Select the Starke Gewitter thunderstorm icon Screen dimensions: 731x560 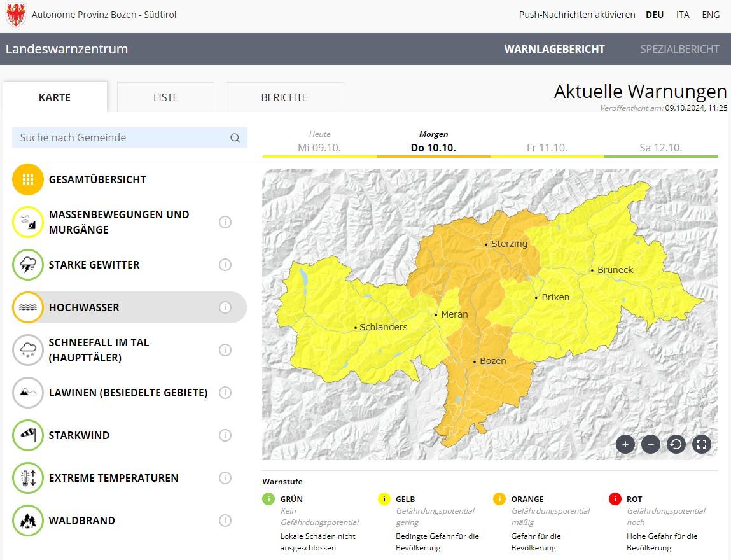28,265
